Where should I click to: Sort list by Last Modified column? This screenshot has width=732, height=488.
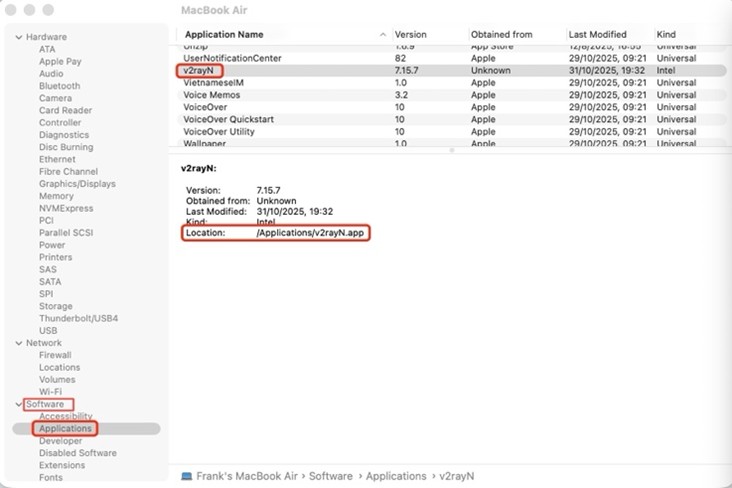(x=597, y=34)
